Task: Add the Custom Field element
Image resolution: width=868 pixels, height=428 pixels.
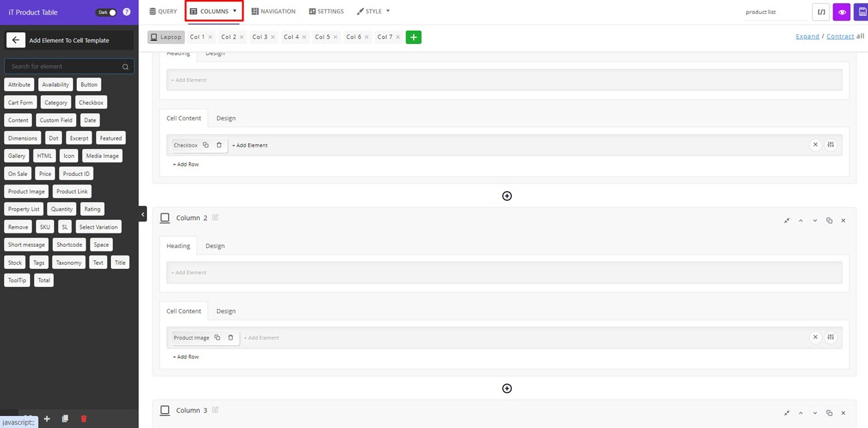Action: click(x=56, y=120)
